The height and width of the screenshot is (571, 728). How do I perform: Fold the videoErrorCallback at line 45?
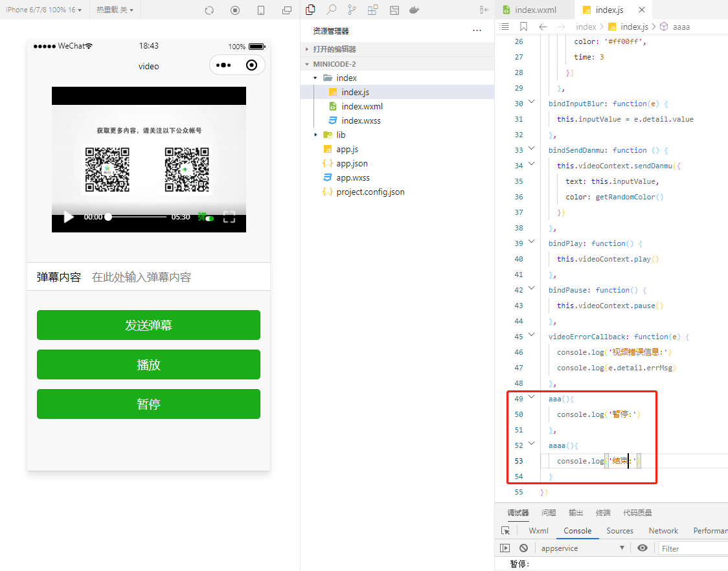532,335
